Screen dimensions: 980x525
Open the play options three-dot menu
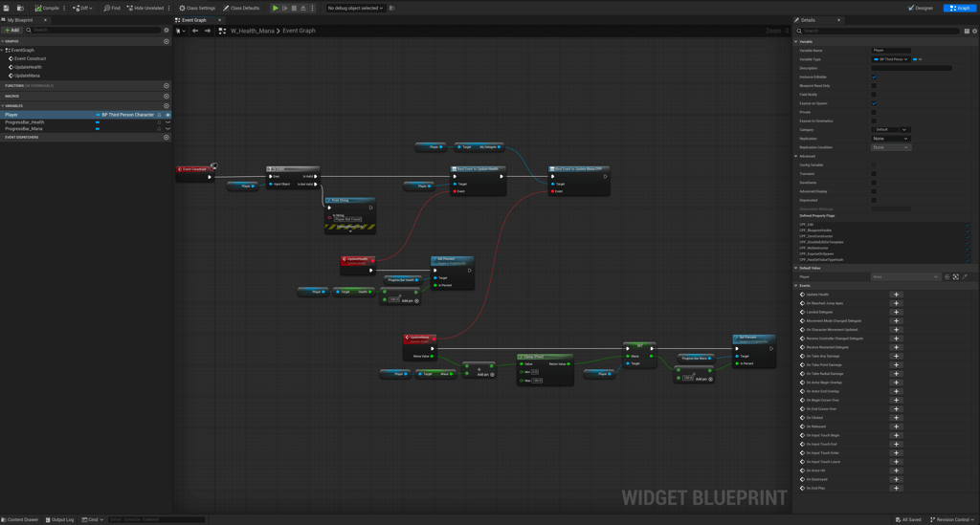click(x=313, y=8)
